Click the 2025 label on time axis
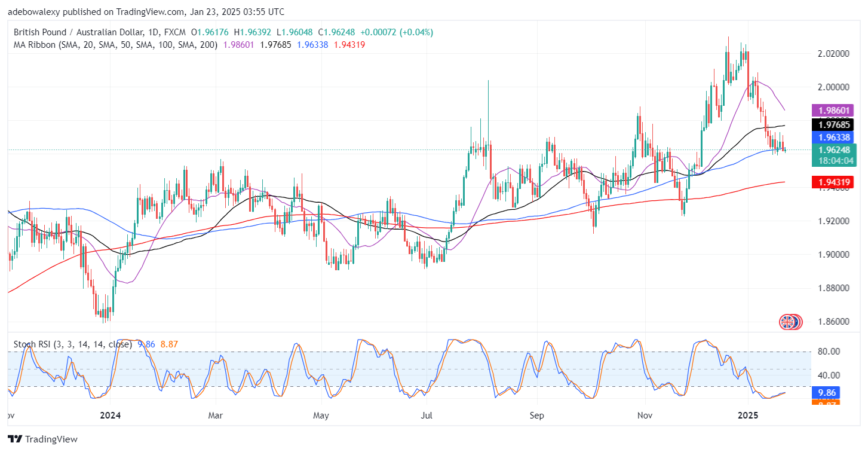Viewport: 868px width, 452px height. [747, 415]
